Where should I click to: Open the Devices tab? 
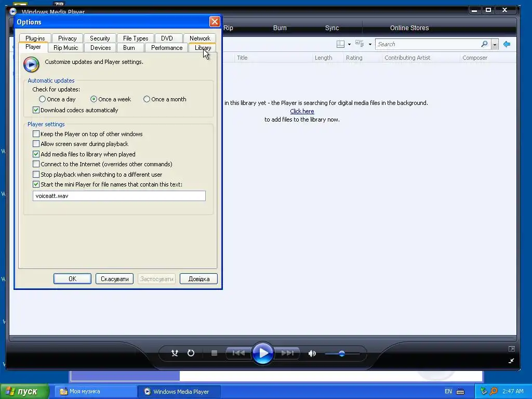[x=100, y=48]
